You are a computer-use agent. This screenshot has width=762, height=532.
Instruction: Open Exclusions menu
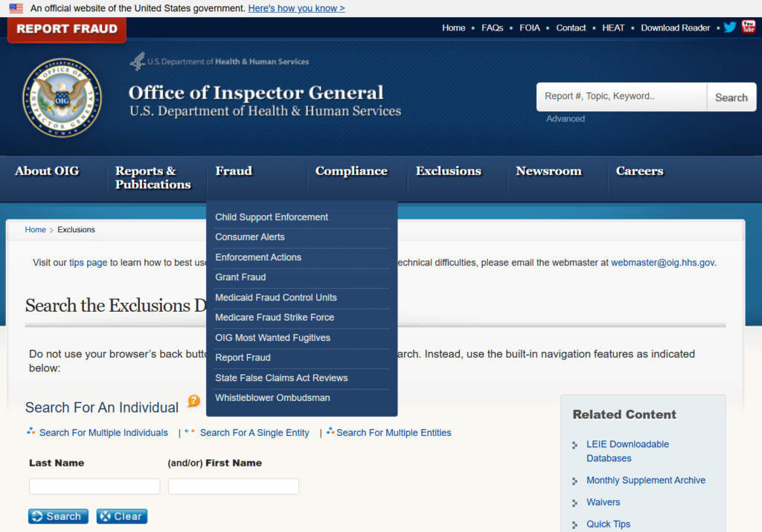[448, 171]
